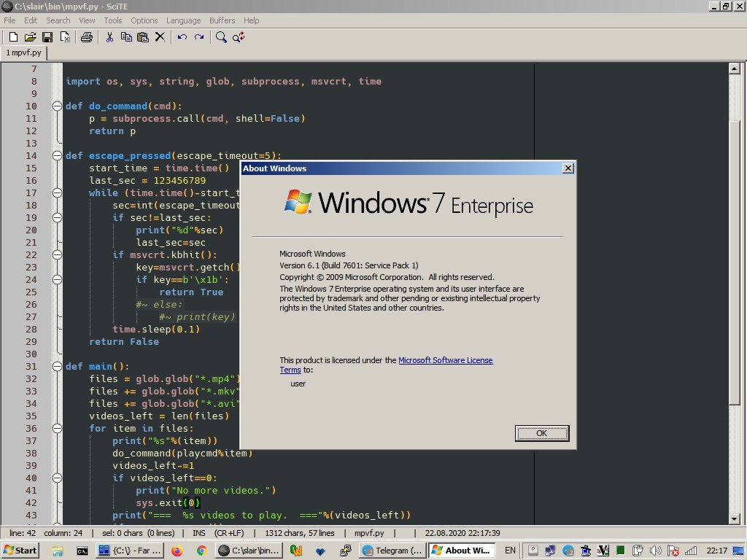Copy selection with the Copy toolbar icon
Viewport: 747px width, 560px height.
[126, 37]
